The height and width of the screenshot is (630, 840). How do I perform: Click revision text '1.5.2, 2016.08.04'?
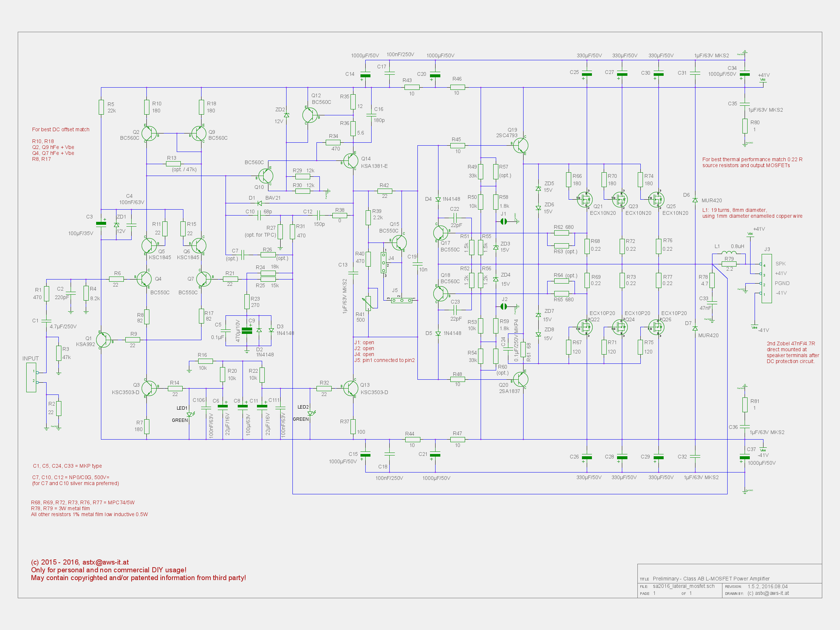[768, 586]
